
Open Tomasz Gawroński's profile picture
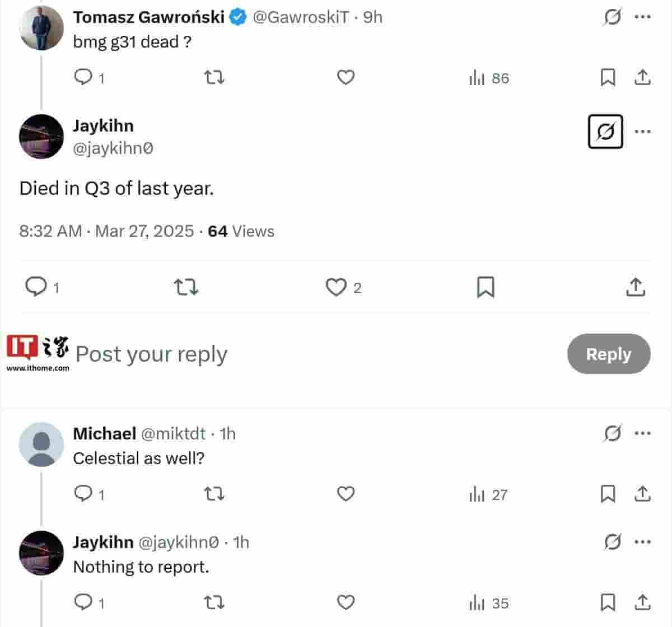tap(41, 28)
